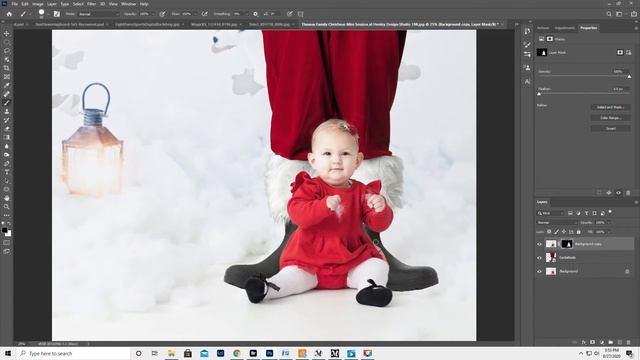Open the Image menu

pos(38,4)
